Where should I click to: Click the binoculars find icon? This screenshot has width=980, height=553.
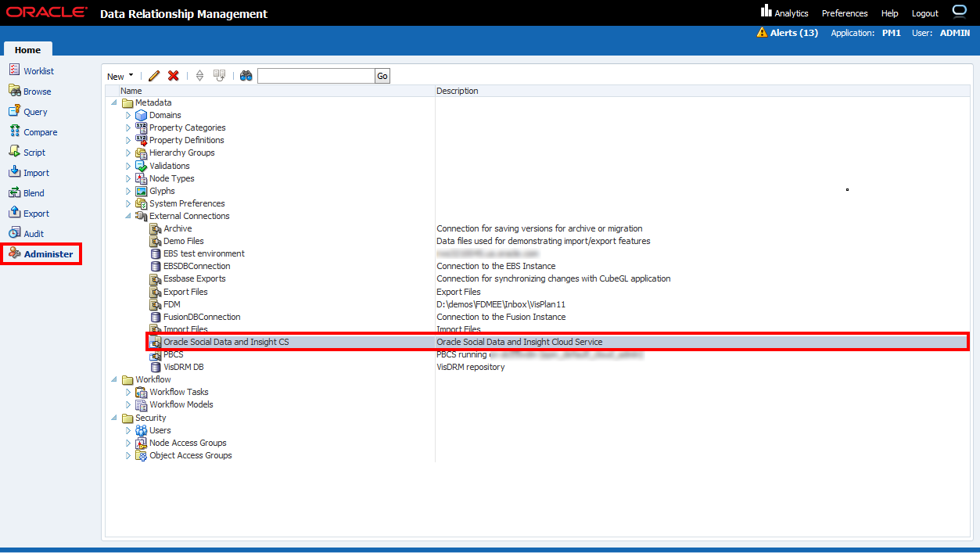pos(246,76)
